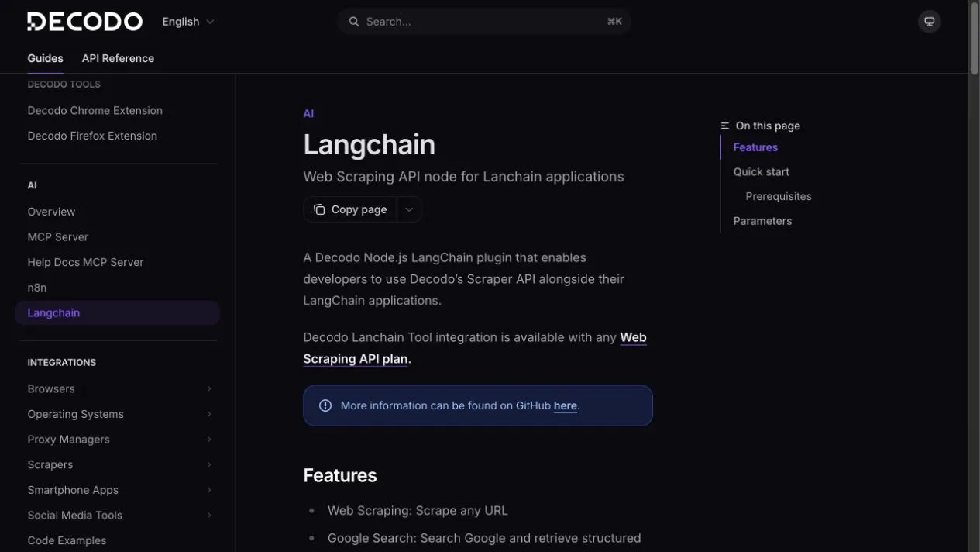Click the search magnifier icon
The image size is (980, 552).
pyautogui.click(x=354, y=22)
